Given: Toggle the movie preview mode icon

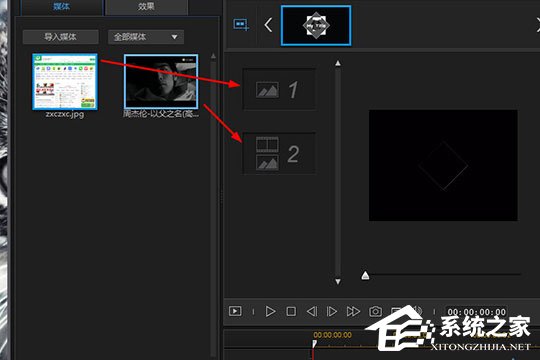Looking at the screenshot, I should tap(235, 311).
